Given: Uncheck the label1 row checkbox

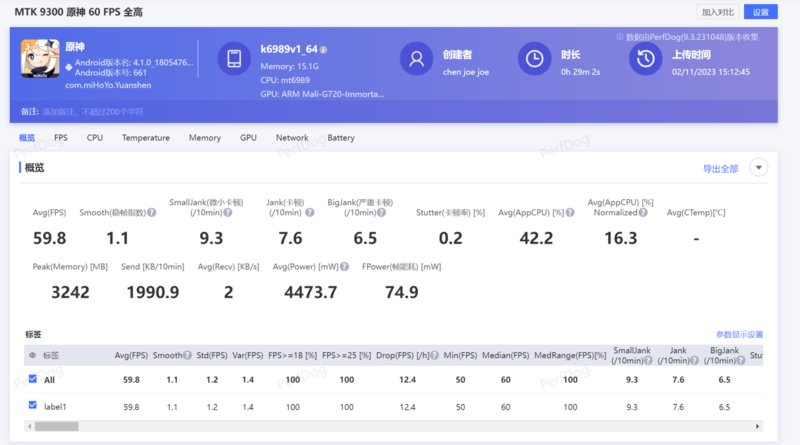Looking at the screenshot, I should 33,407.
